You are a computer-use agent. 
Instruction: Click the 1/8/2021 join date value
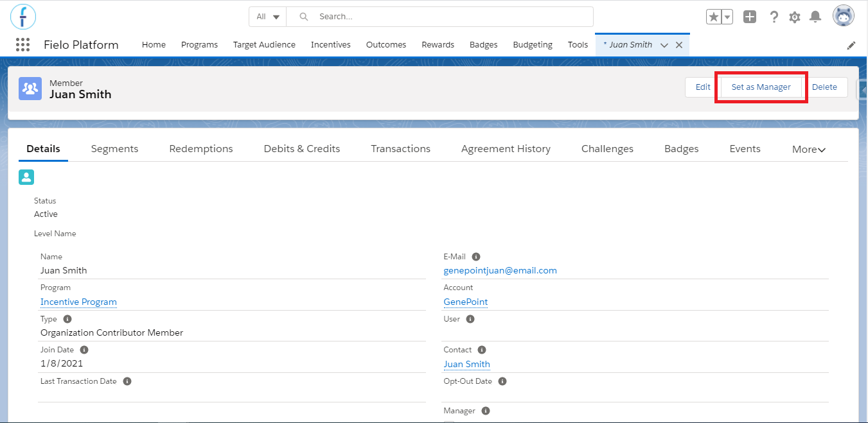click(x=62, y=363)
